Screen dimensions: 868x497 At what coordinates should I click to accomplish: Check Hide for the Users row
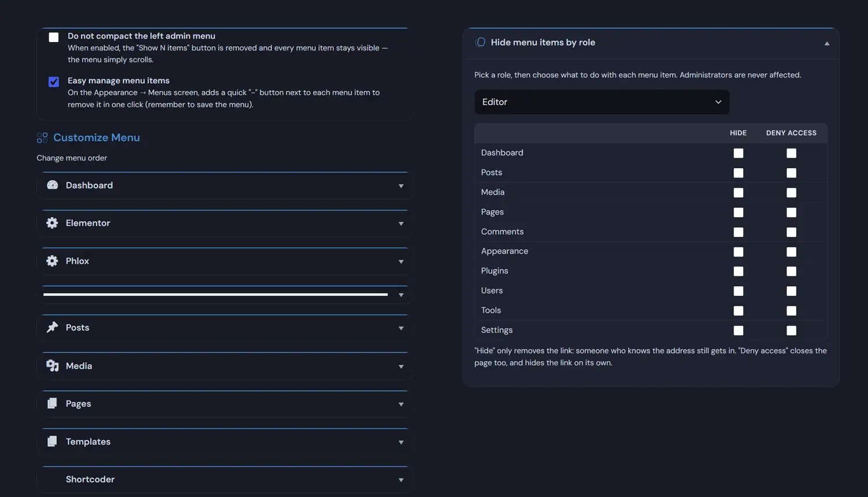tap(738, 291)
